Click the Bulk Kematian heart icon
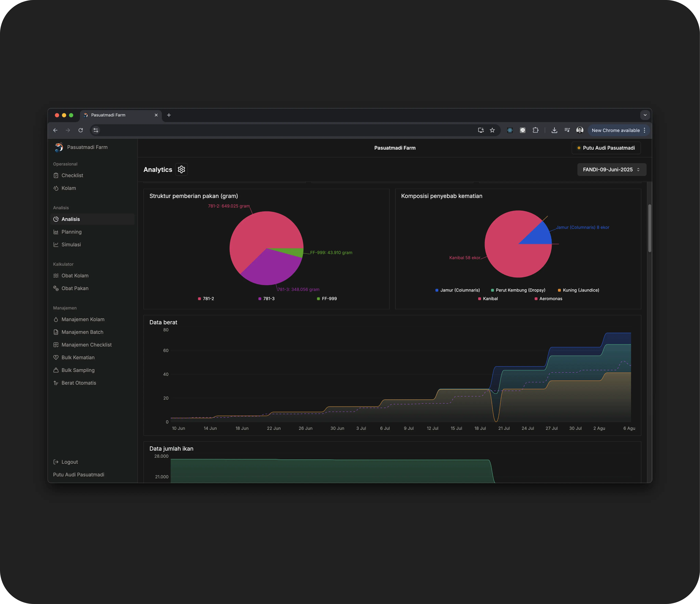The width and height of the screenshot is (700, 604). pos(56,358)
